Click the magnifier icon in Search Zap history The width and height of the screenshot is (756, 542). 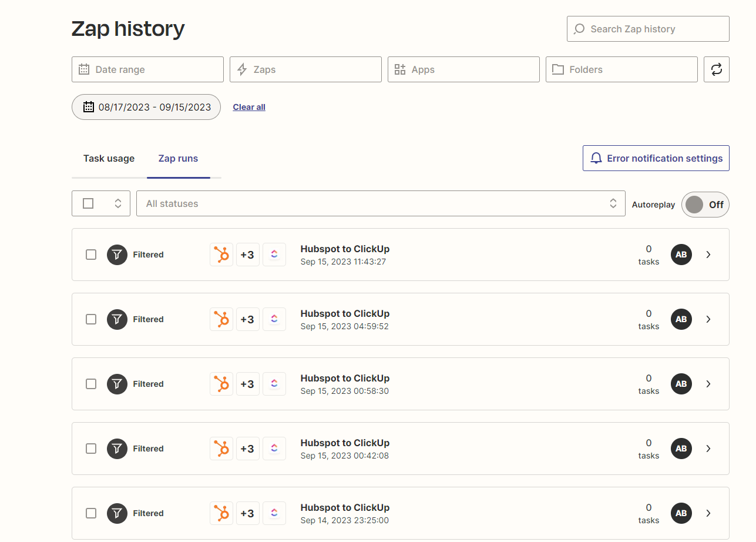coord(579,29)
